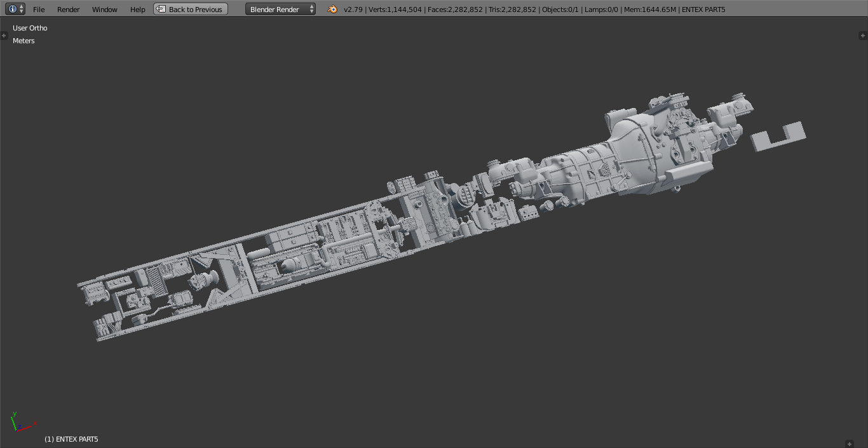Screen dimensions: 868x448
Task: Expand the hidden header with bottom-right plus icon
Action: coord(850,444)
